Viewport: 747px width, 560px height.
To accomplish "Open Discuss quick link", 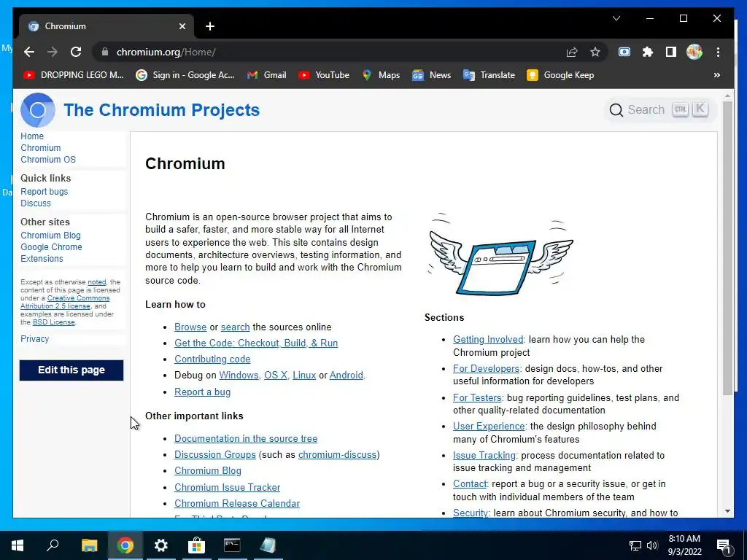I will coord(35,203).
